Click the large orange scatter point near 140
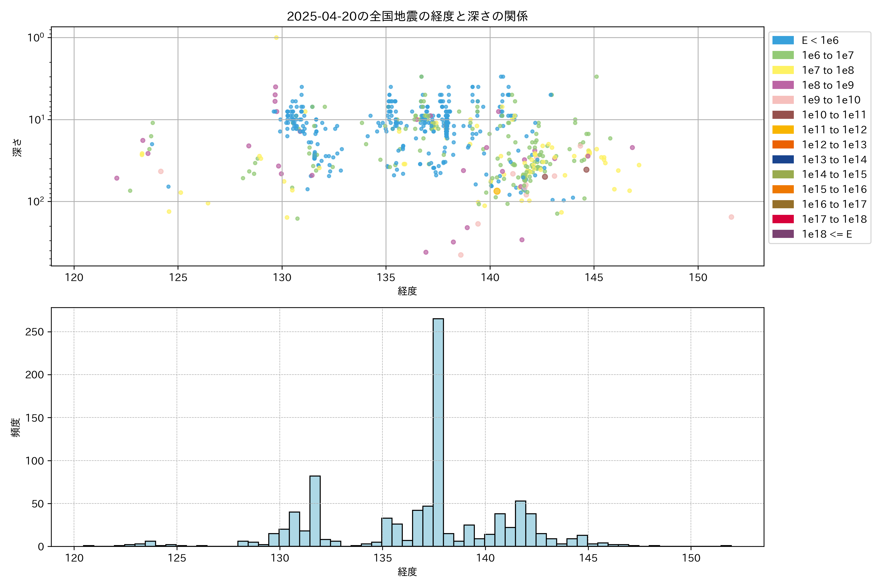 click(497, 191)
